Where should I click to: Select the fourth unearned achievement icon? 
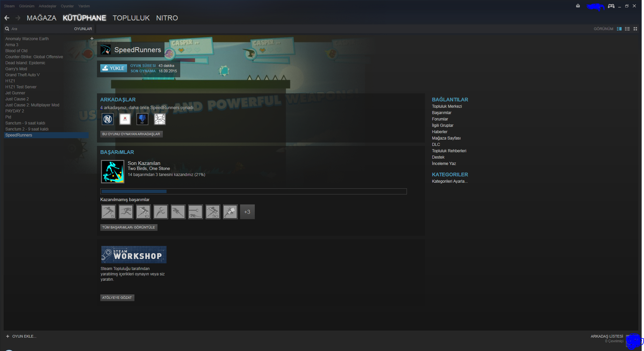pyautogui.click(x=161, y=212)
